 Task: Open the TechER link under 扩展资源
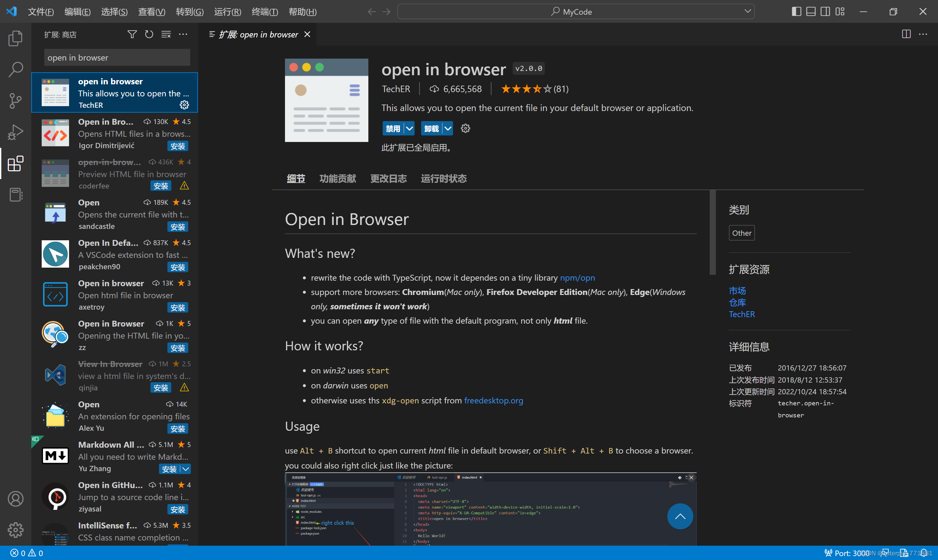click(742, 314)
